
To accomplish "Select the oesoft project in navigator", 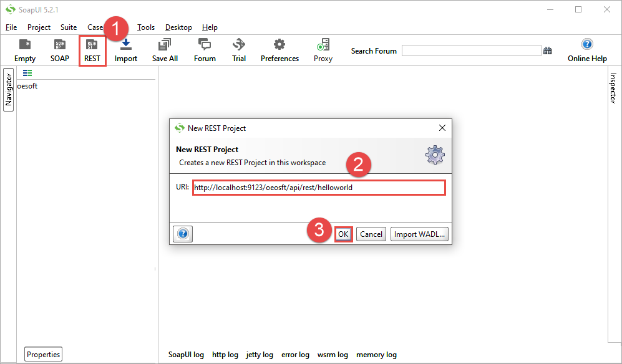I will tap(27, 85).
